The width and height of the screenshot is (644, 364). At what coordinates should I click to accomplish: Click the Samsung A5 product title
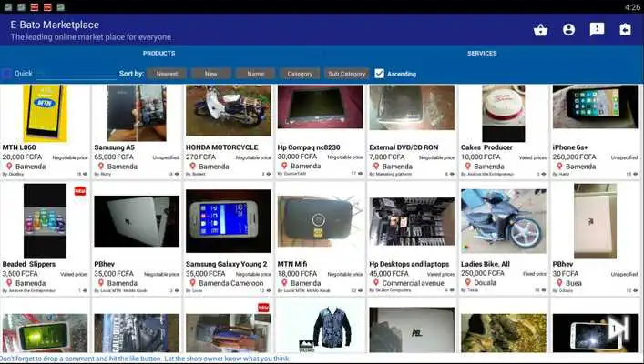click(x=114, y=147)
